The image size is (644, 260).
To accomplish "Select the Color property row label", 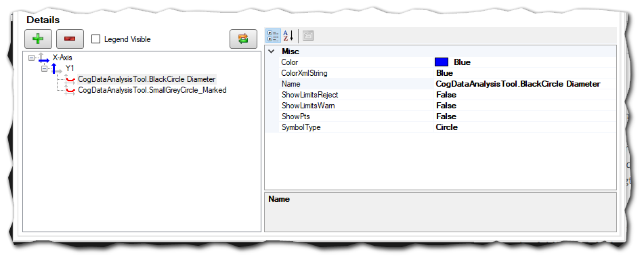I will pyautogui.click(x=290, y=62).
